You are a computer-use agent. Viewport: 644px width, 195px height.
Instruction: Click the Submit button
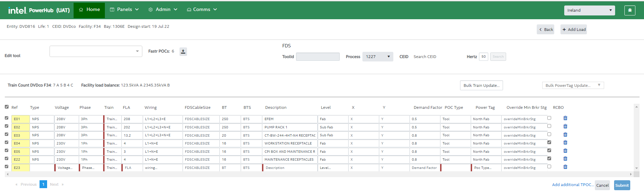click(x=622, y=185)
